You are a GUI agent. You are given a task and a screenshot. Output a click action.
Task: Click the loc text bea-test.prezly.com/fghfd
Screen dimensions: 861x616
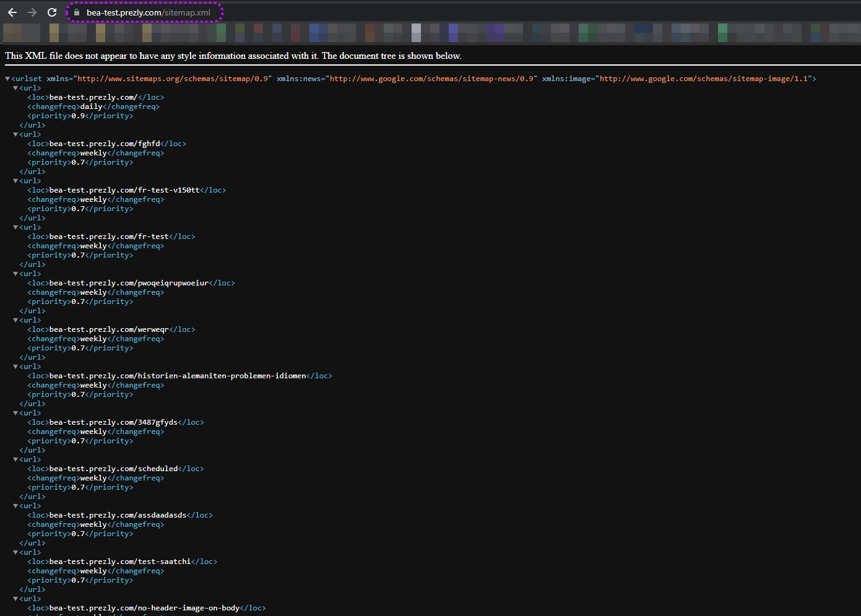pos(105,144)
